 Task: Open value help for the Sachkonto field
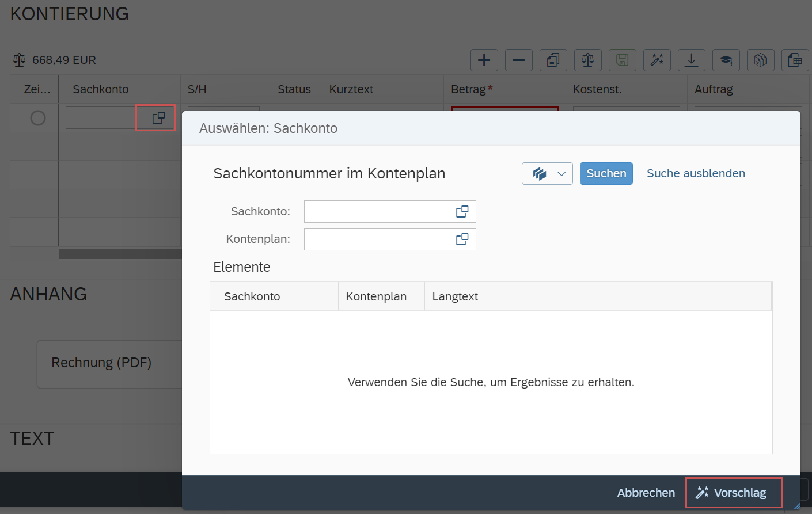click(x=462, y=211)
